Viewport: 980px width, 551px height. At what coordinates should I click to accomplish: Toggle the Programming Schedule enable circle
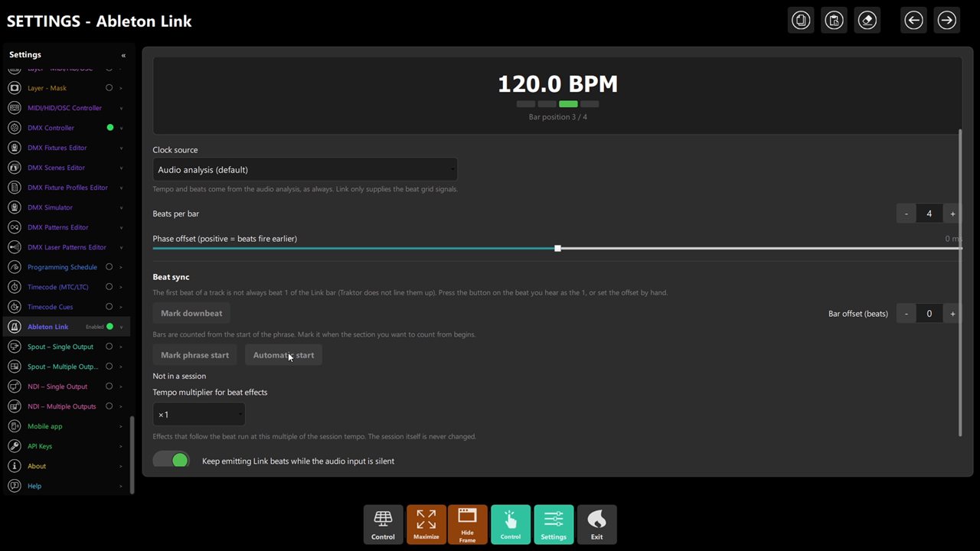point(109,267)
